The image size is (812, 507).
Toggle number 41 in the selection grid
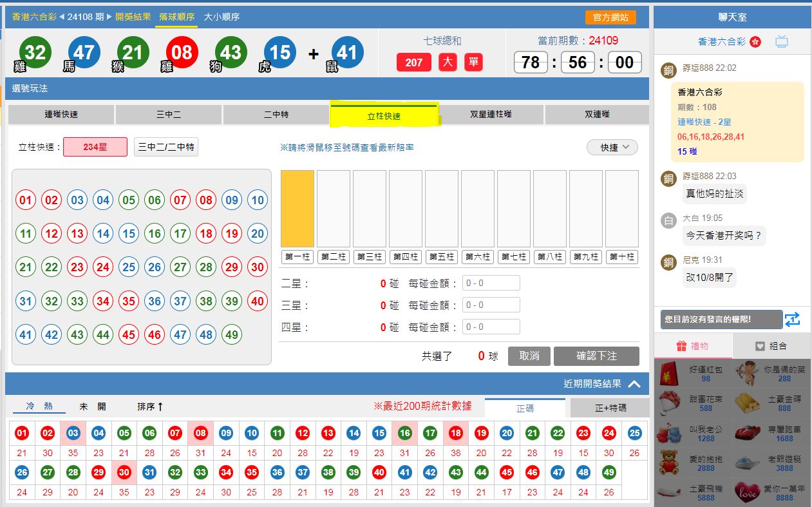click(x=26, y=334)
